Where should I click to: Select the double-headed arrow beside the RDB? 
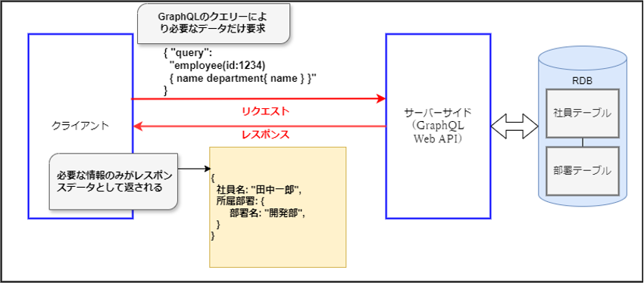(514, 126)
